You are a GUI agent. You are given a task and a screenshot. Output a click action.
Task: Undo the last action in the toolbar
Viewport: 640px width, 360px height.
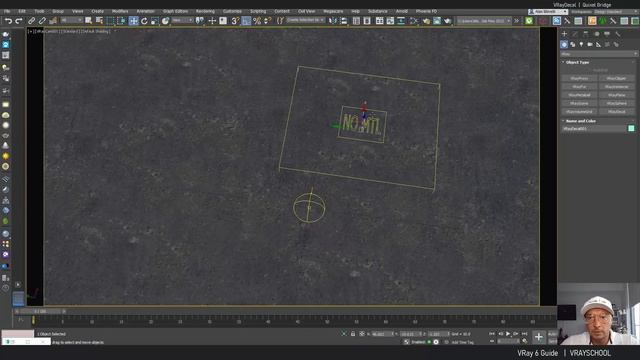(x=8, y=21)
